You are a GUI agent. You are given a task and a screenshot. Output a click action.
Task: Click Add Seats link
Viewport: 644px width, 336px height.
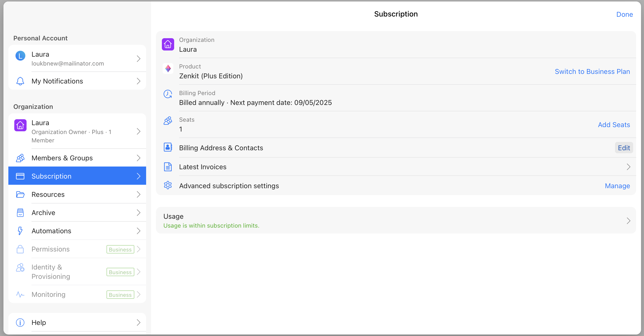(613, 125)
